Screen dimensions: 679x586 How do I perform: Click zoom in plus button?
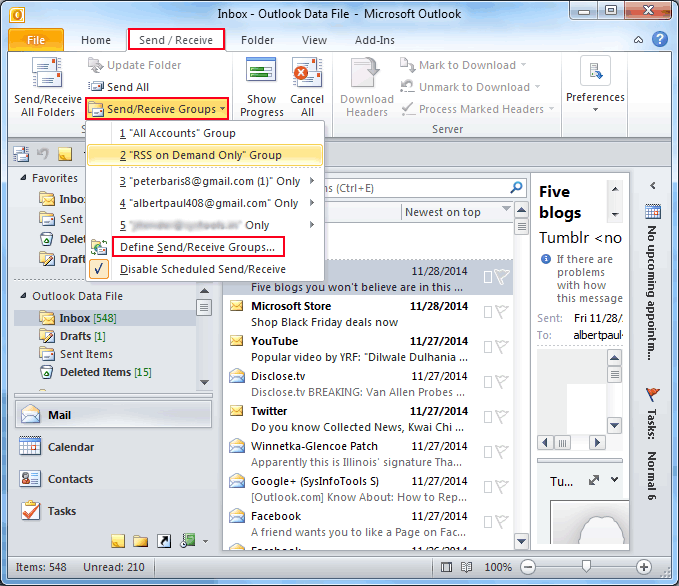pyautogui.click(x=644, y=567)
